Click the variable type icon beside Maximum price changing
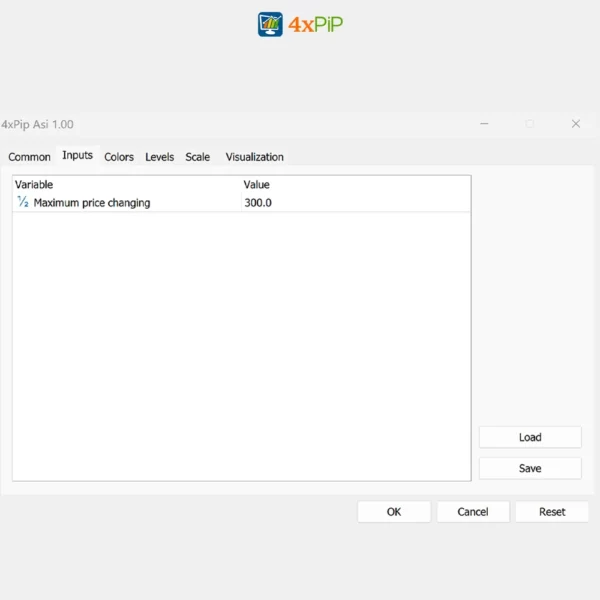This screenshot has width=600, height=600. [x=22, y=202]
